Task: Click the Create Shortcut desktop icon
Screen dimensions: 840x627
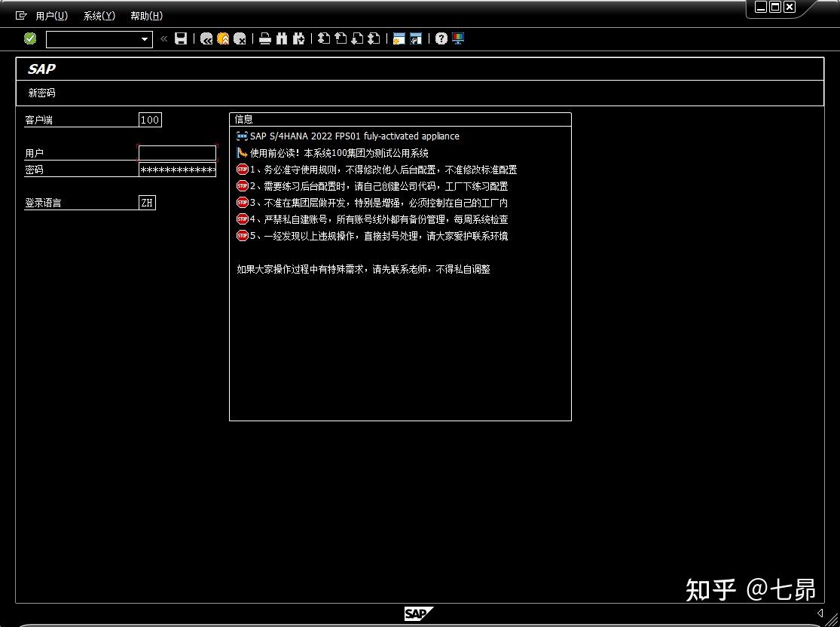Action: [415, 38]
